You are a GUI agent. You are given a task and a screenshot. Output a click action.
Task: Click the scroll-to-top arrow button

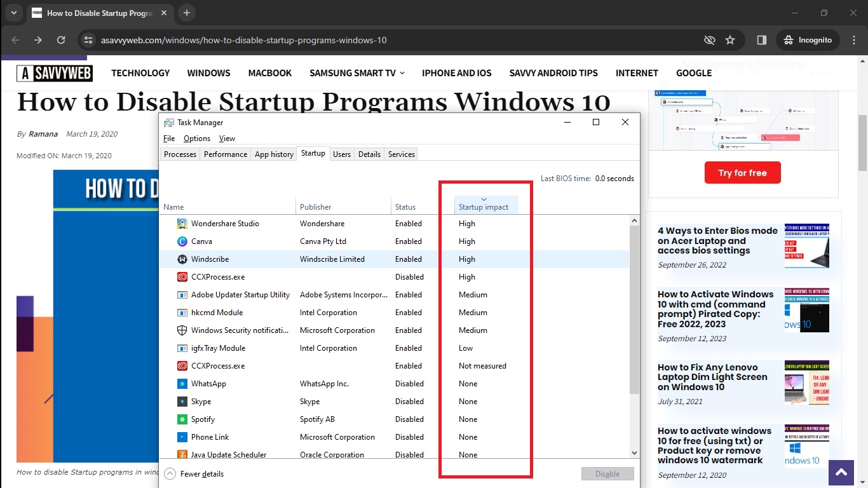tap(841, 472)
